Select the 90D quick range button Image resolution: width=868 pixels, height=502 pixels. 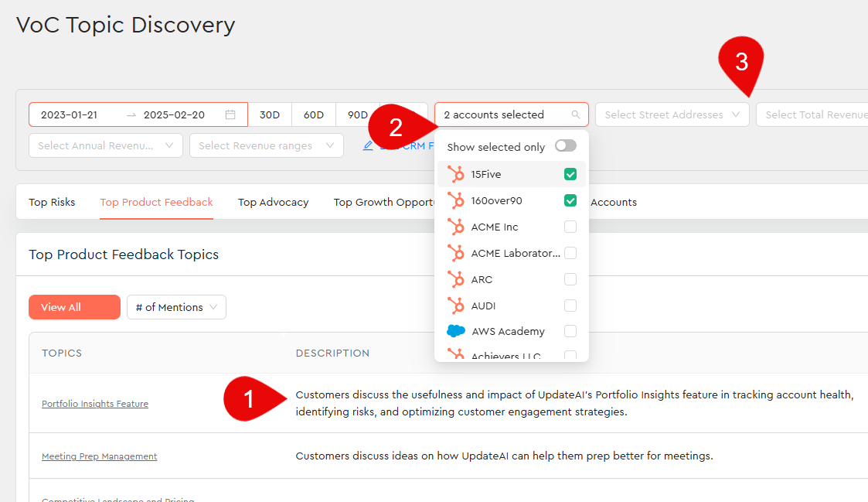pos(358,114)
